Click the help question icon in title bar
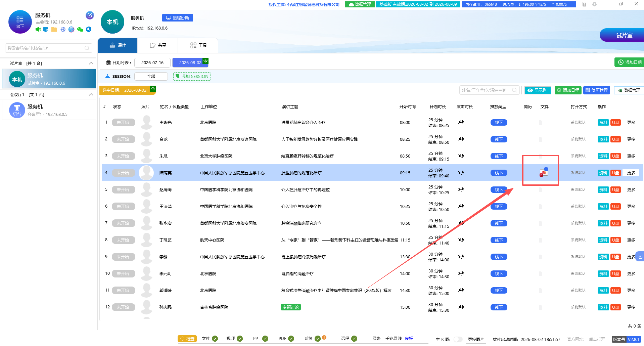644x346 pixels. point(584,4)
